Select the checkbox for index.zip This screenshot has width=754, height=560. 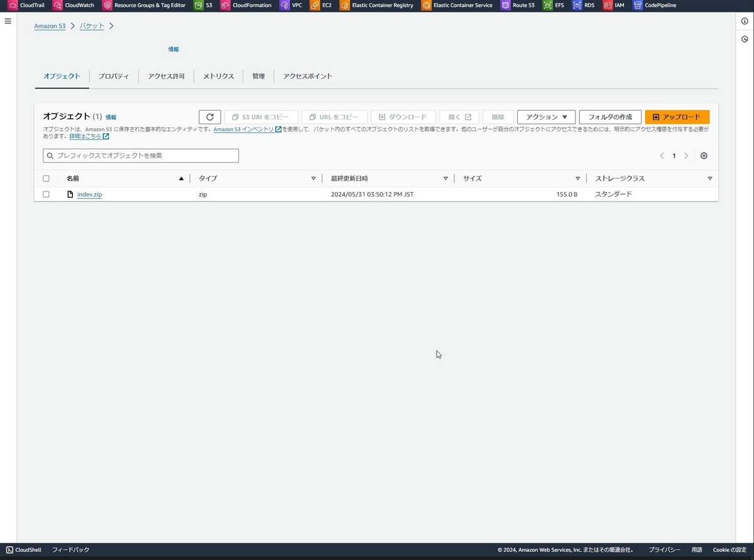[x=46, y=194]
